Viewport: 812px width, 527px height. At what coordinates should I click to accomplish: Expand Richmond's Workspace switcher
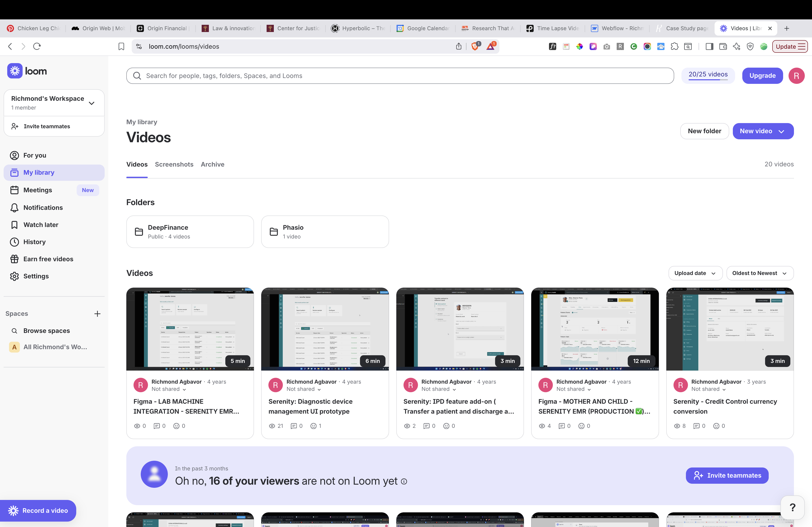click(91, 103)
